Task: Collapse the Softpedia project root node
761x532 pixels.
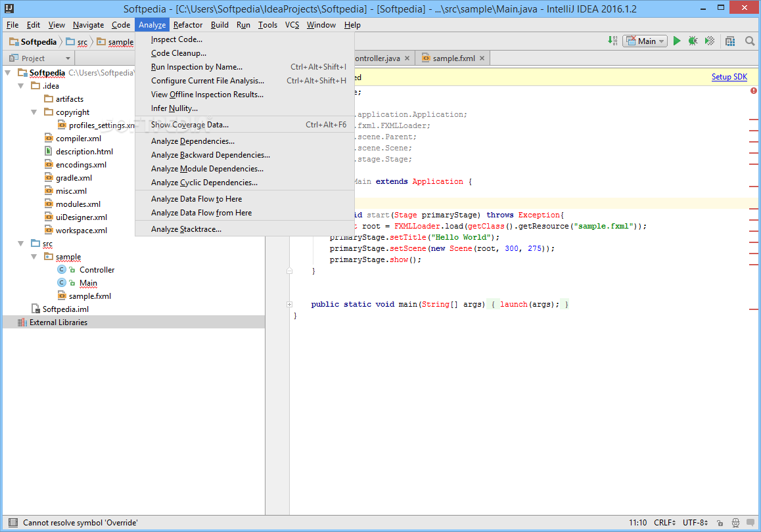Action: (x=8, y=73)
